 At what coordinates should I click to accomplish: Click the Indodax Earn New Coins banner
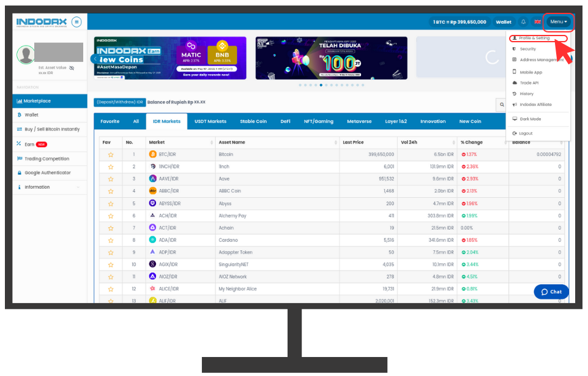point(170,58)
